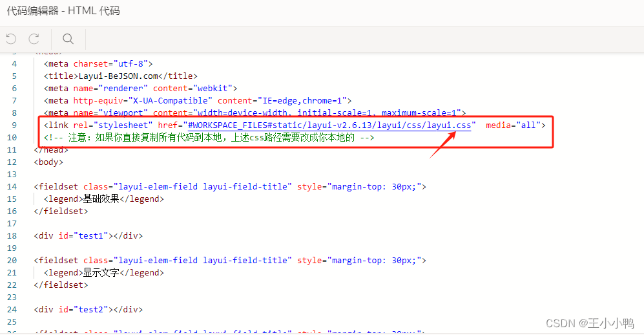Click the "X-UA-Compatible" attribute value
Image resolution: width=644 pixels, height=335 pixels.
pyautogui.click(x=171, y=101)
